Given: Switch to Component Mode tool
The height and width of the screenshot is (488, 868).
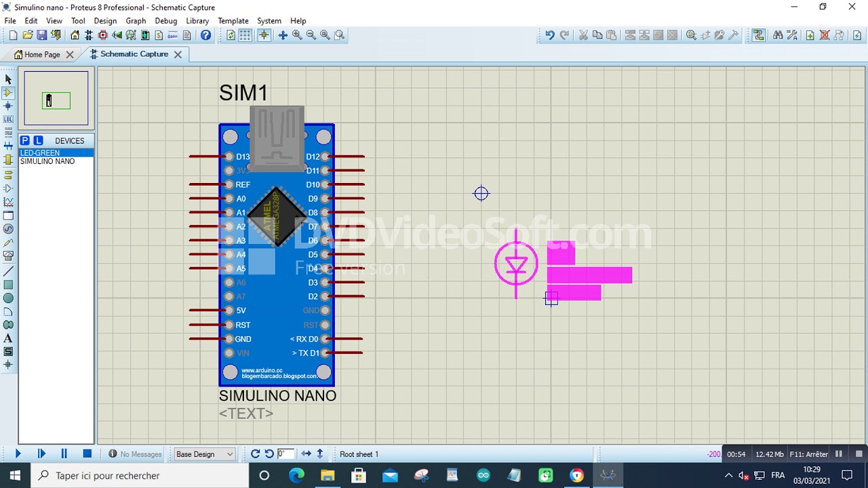Looking at the screenshot, I should tap(8, 93).
